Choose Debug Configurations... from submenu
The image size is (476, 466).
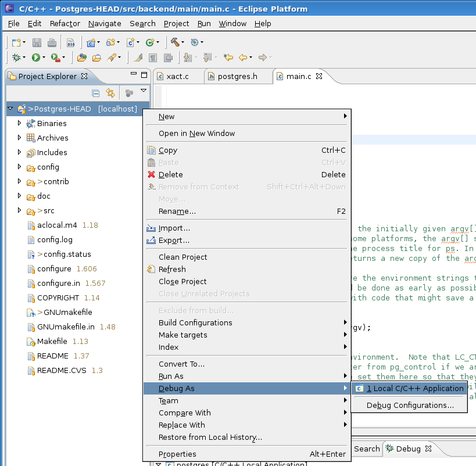(x=410, y=405)
